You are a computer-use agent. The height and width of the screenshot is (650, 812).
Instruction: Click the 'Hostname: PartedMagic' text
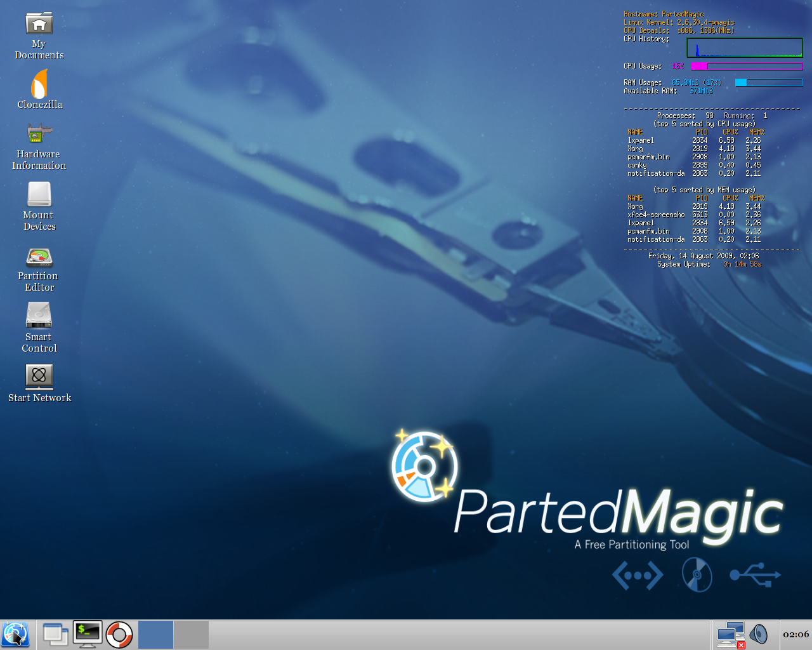point(664,14)
